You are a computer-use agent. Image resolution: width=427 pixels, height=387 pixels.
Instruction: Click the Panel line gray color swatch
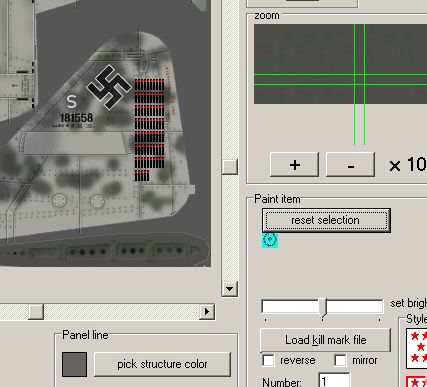[74, 364]
